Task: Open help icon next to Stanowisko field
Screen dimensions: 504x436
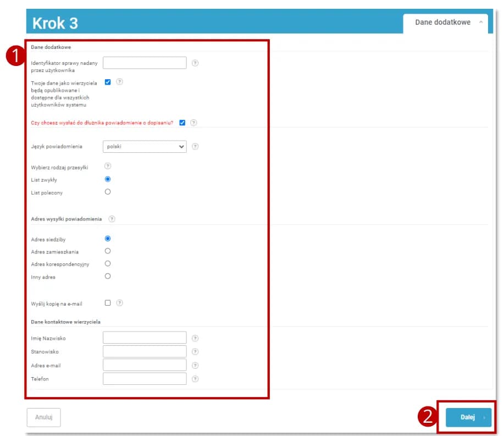Action: (x=195, y=352)
